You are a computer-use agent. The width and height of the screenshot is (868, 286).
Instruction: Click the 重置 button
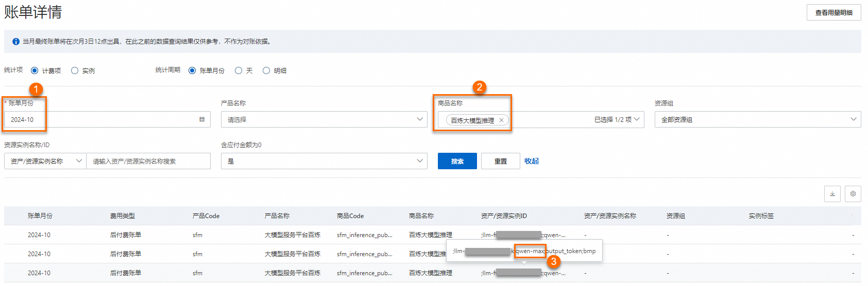point(501,161)
